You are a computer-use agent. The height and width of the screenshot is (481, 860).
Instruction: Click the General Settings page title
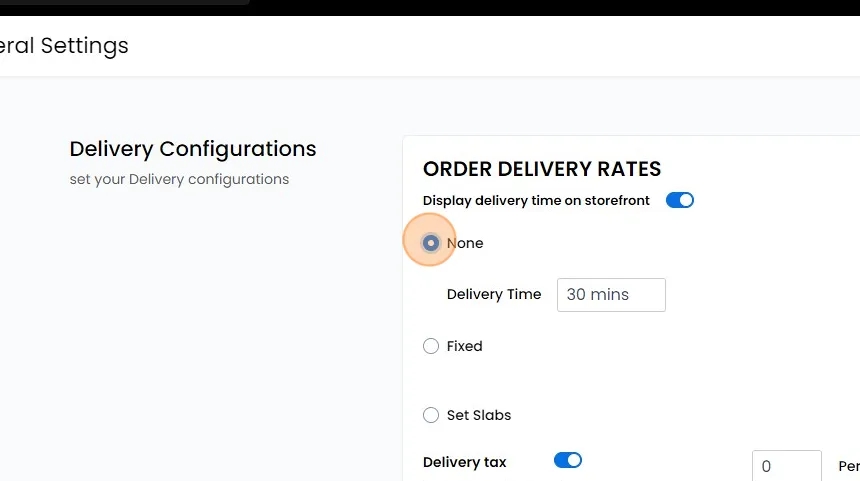coord(64,46)
